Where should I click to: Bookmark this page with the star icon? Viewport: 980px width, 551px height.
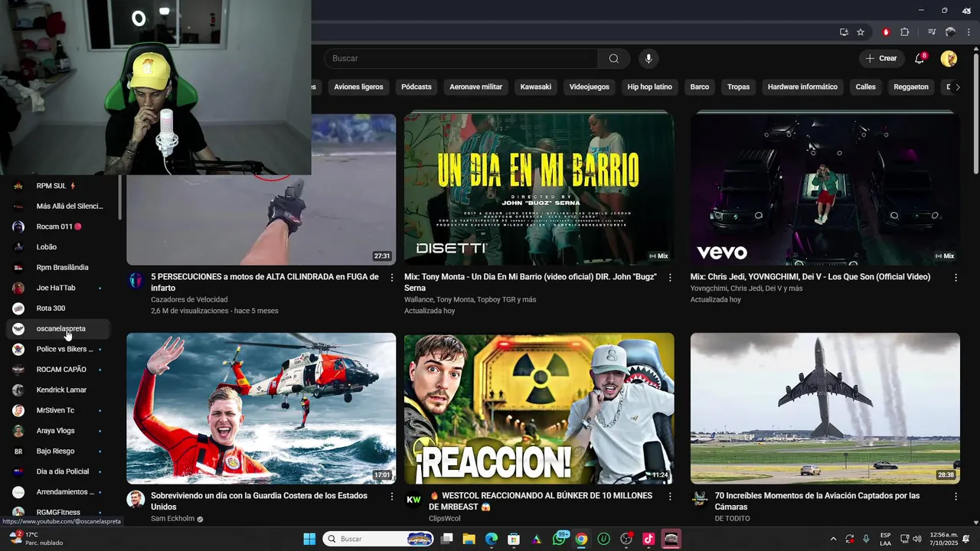click(x=861, y=32)
